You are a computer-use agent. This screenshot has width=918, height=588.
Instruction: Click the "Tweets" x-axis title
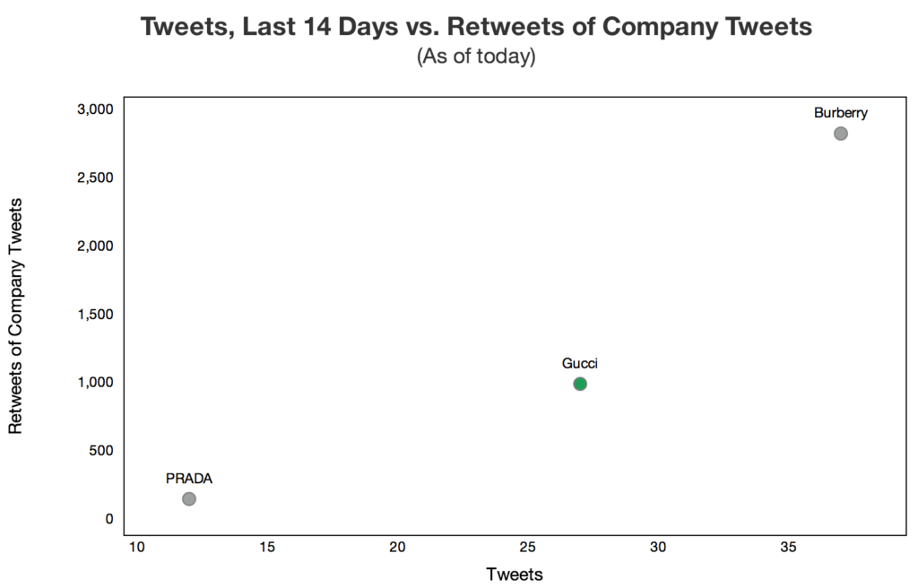click(515, 575)
